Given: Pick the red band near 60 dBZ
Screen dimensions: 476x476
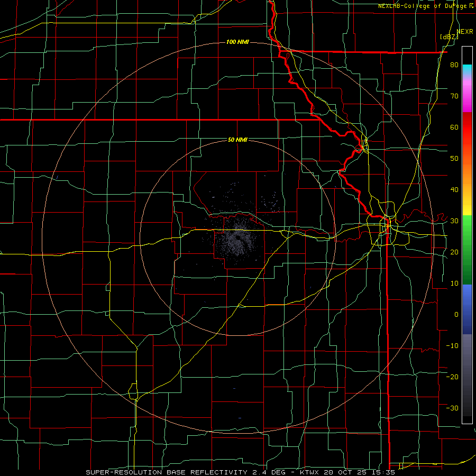Looking at the screenshot, I should coord(467,127).
